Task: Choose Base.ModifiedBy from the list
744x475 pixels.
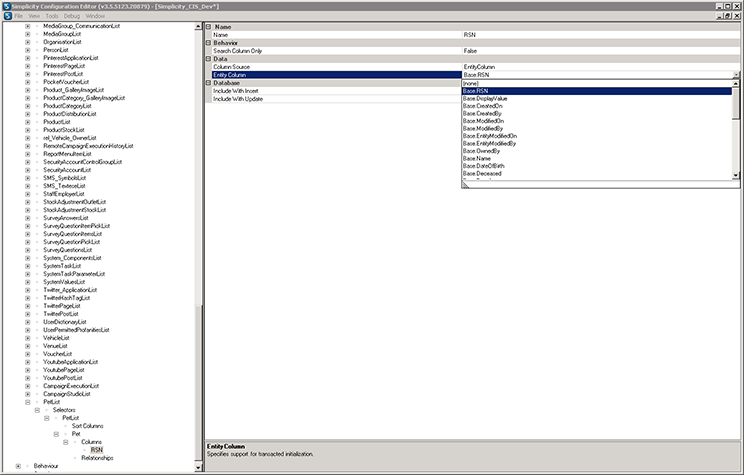Action: click(x=596, y=129)
